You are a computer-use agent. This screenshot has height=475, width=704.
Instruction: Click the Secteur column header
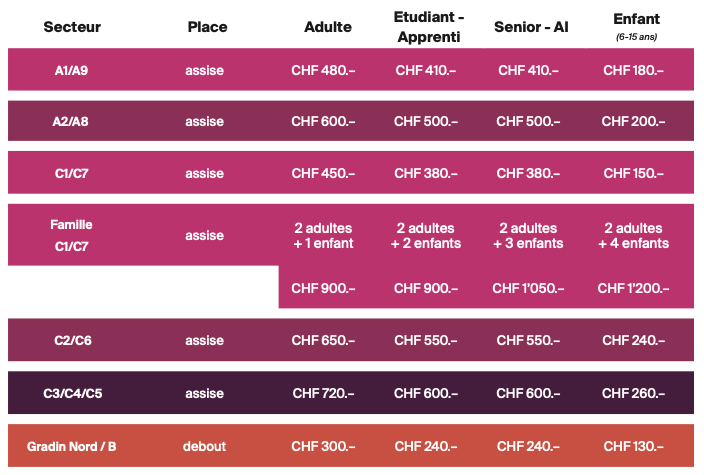[72, 27]
